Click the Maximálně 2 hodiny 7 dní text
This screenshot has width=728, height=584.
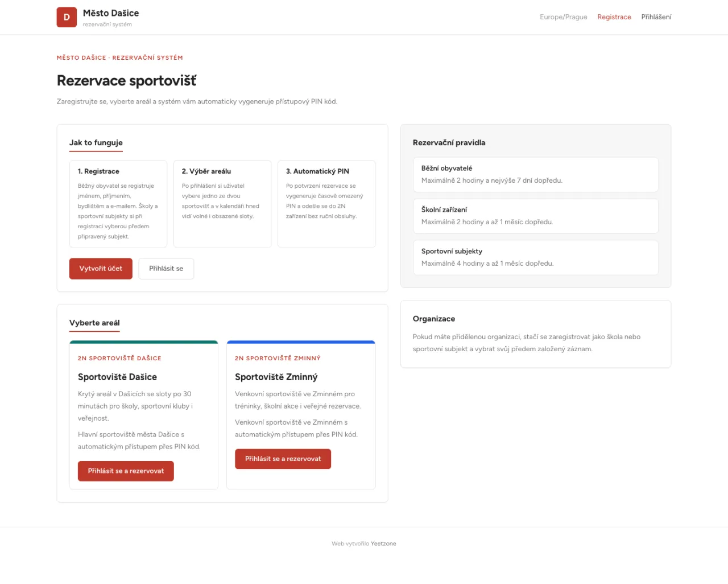492,180
